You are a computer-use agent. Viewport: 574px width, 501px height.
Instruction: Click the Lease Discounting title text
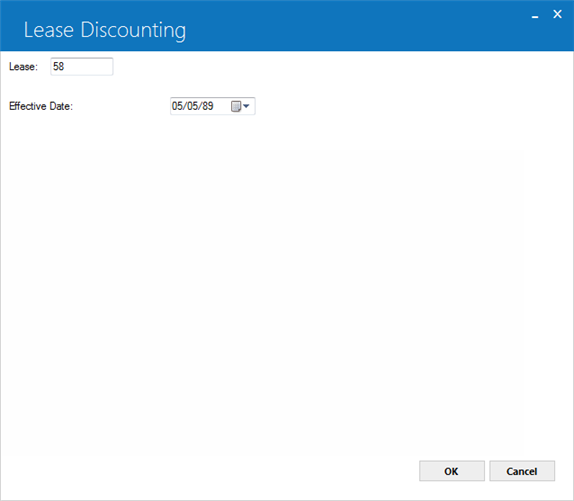(105, 30)
